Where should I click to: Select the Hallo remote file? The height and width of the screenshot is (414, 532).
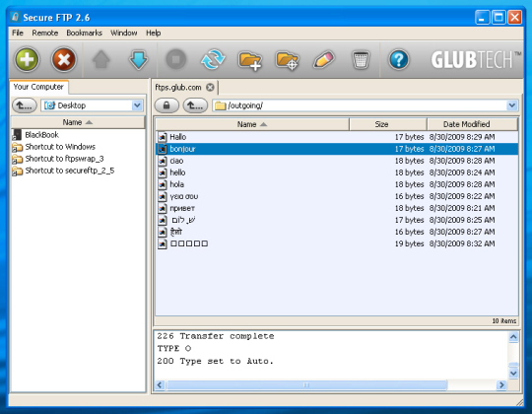[337, 137]
